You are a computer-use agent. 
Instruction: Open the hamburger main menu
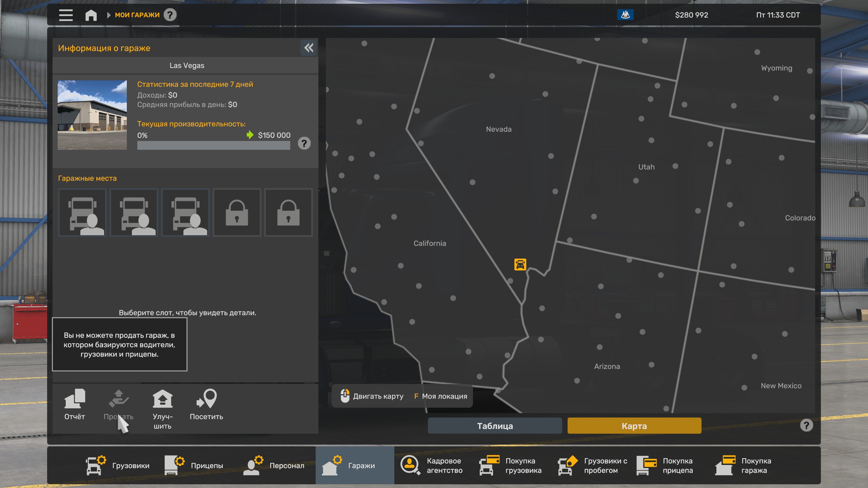tap(66, 15)
